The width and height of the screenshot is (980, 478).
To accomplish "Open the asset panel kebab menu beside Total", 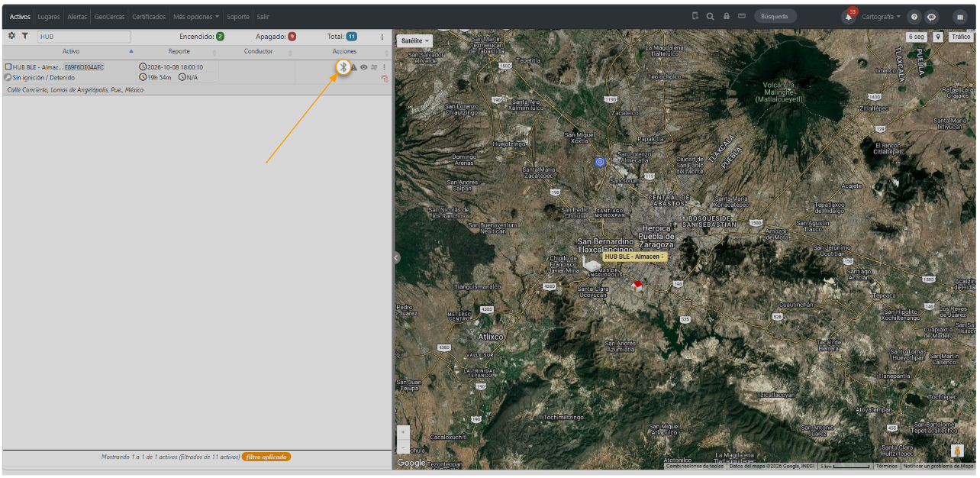I will pos(382,37).
